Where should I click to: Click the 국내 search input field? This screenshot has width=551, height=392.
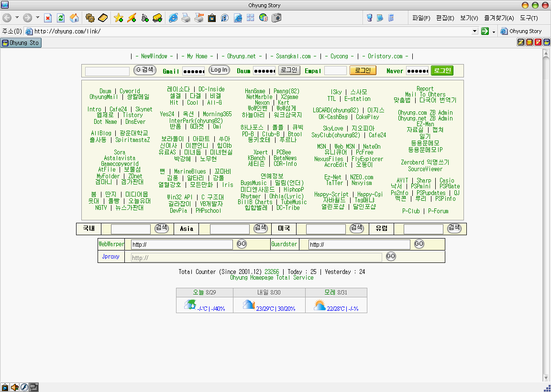coord(131,229)
